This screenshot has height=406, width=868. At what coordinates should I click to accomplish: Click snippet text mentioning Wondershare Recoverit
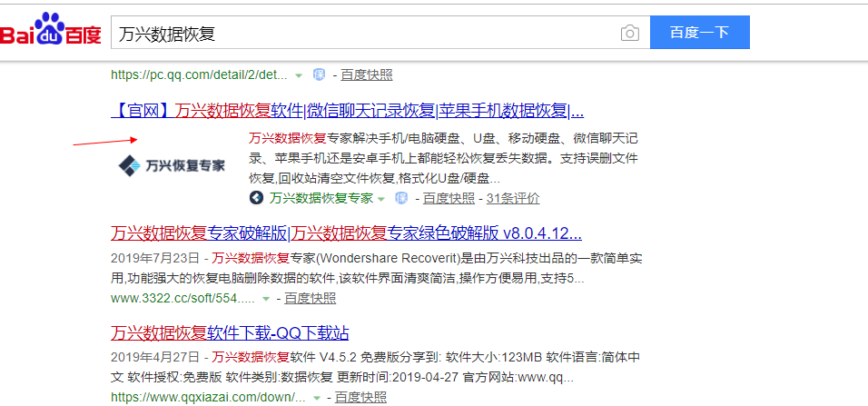[377, 268]
